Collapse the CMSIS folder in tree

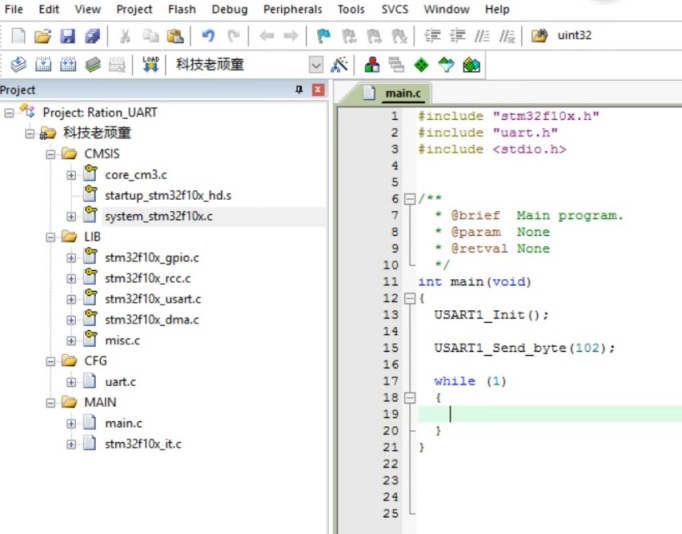coord(51,154)
